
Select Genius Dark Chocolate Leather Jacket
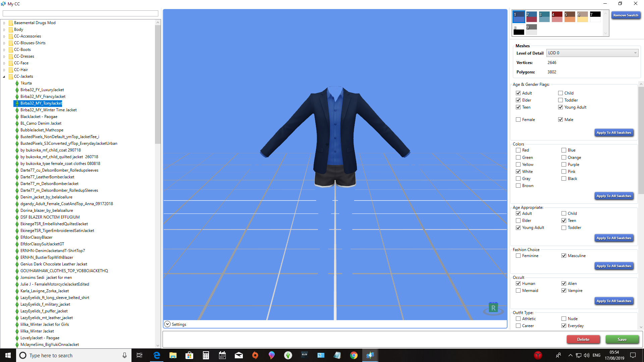pyautogui.click(x=54, y=264)
